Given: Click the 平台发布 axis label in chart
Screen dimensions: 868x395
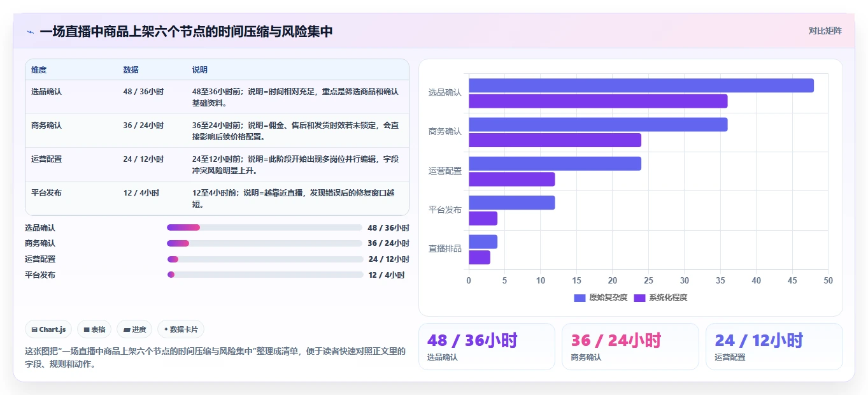Looking at the screenshot, I should coord(445,210).
